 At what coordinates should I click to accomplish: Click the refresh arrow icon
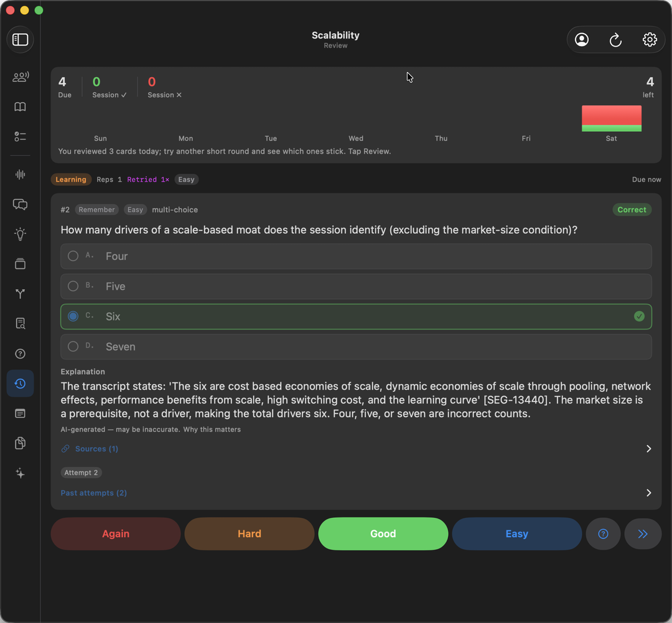pyautogui.click(x=615, y=40)
